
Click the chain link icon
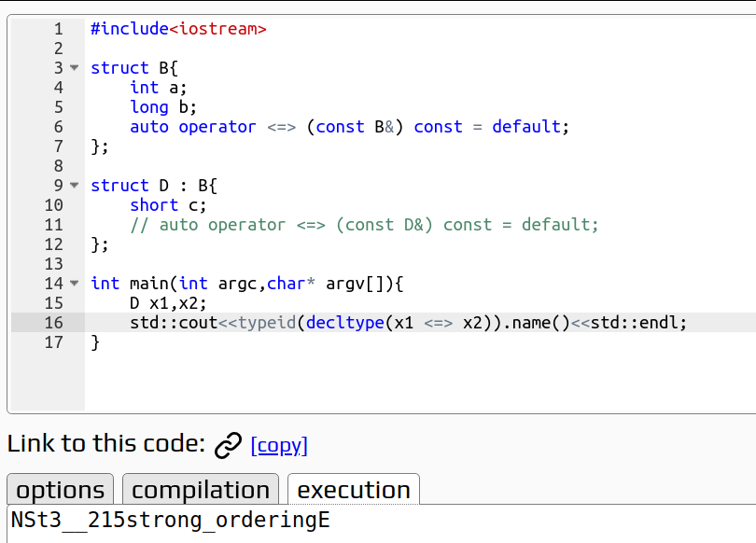[x=228, y=445]
